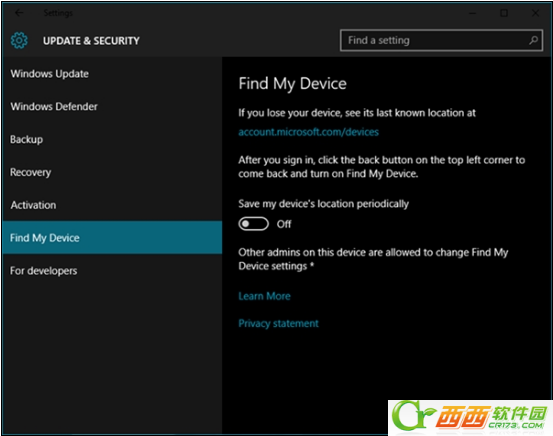553x436 pixels.
Task: Close the Settings window
Action: click(535, 13)
